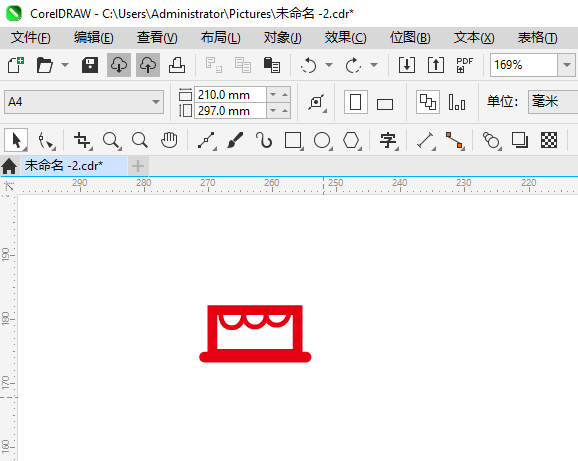The height and width of the screenshot is (461, 578).
Task: Open the 位图(B) menu
Action: 410,38
